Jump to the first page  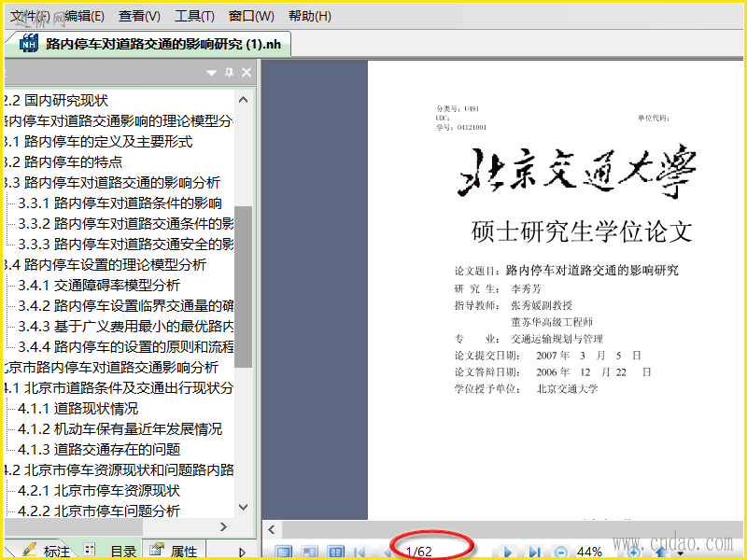click(359, 553)
